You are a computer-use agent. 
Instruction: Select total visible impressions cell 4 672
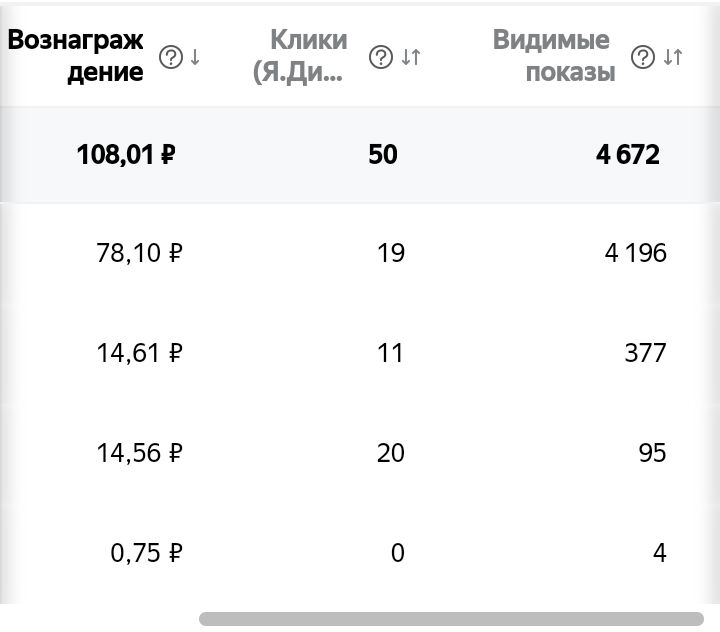[628, 154]
